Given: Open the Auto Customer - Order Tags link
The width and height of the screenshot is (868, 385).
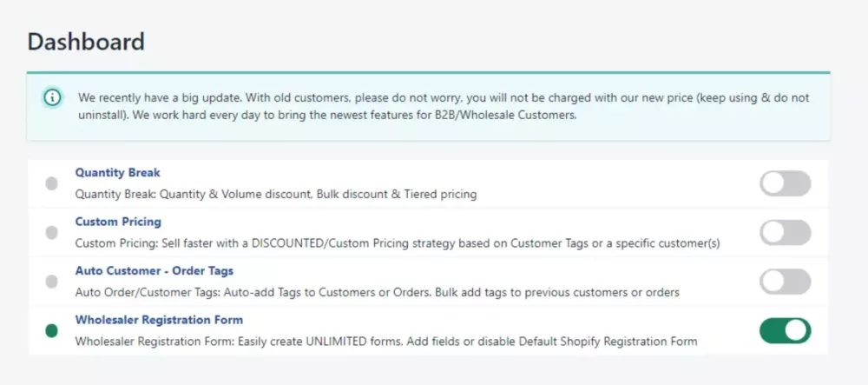Looking at the screenshot, I should click(x=154, y=271).
